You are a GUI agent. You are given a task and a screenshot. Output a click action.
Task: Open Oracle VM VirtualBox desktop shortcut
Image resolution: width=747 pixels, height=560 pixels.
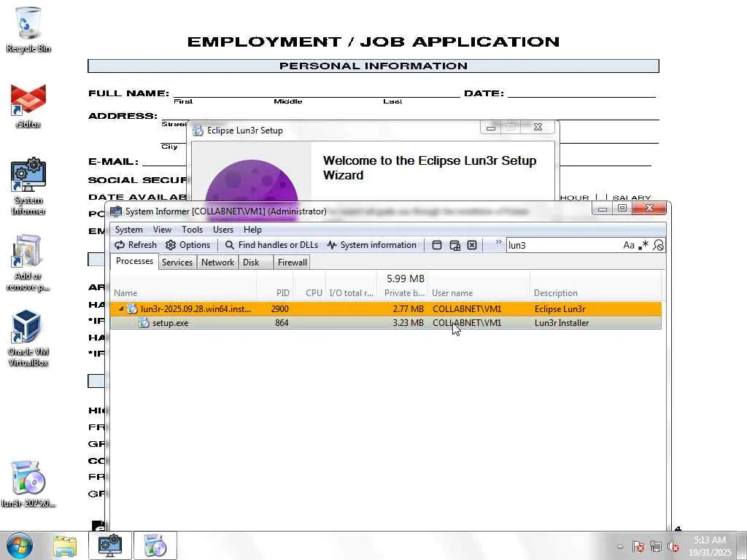28,338
